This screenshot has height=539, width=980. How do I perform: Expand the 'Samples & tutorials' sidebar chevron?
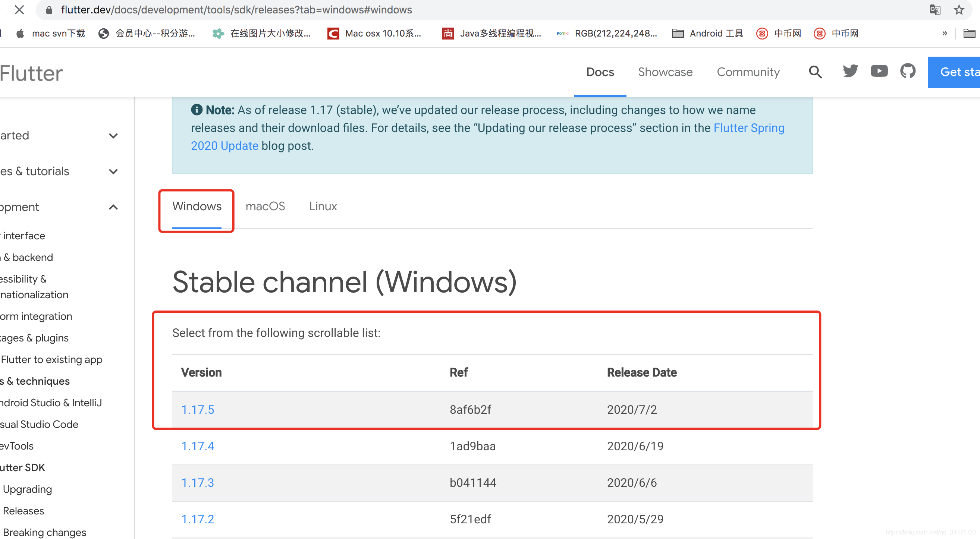tap(113, 171)
